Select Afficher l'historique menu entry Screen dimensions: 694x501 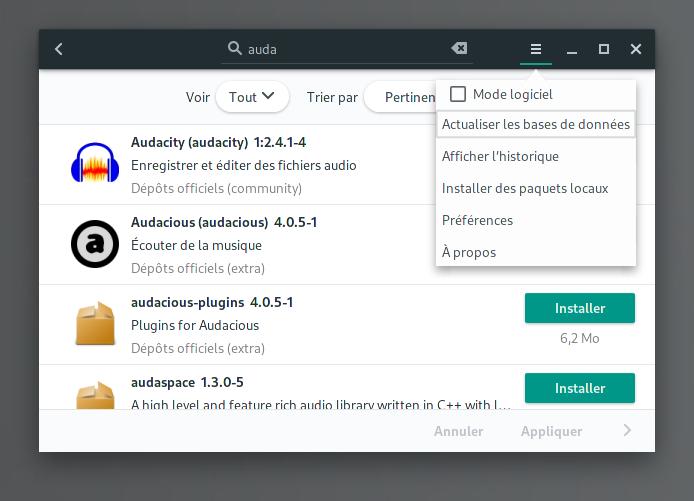pyautogui.click(x=536, y=156)
